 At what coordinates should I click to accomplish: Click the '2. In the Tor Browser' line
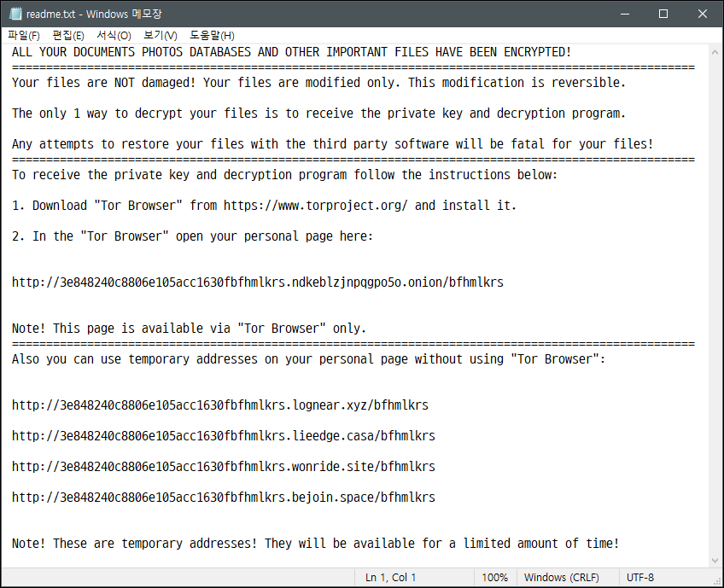point(193,236)
